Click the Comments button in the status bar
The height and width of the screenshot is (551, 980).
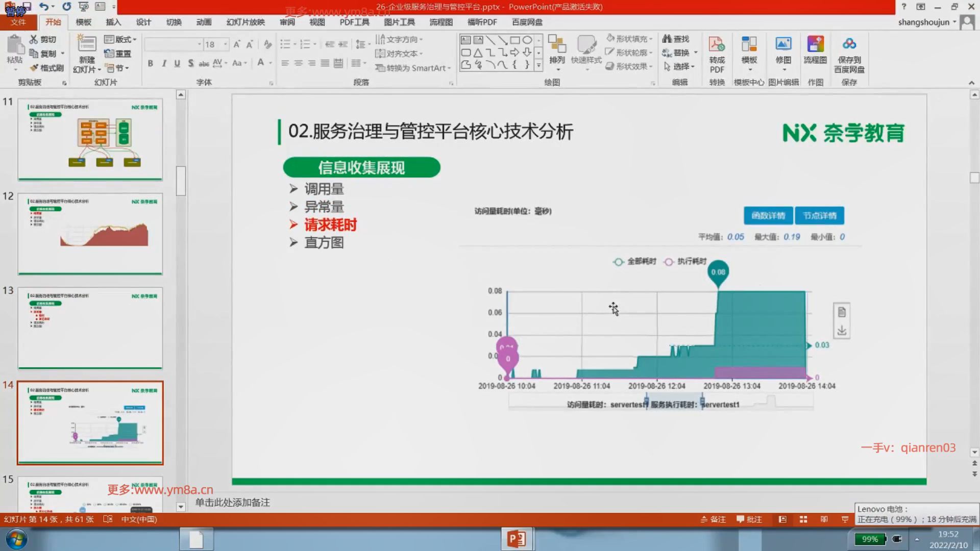(749, 519)
